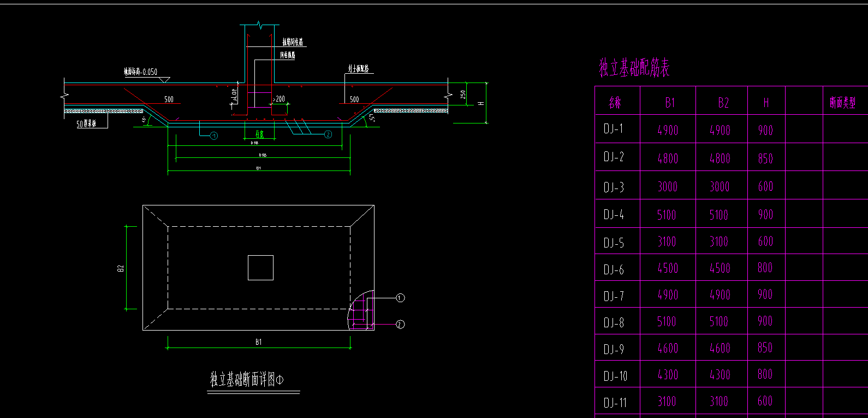The height and width of the screenshot is (418, 868).
Task: Select the B2 value 4300 in row DJ-10
Action: coord(720,375)
